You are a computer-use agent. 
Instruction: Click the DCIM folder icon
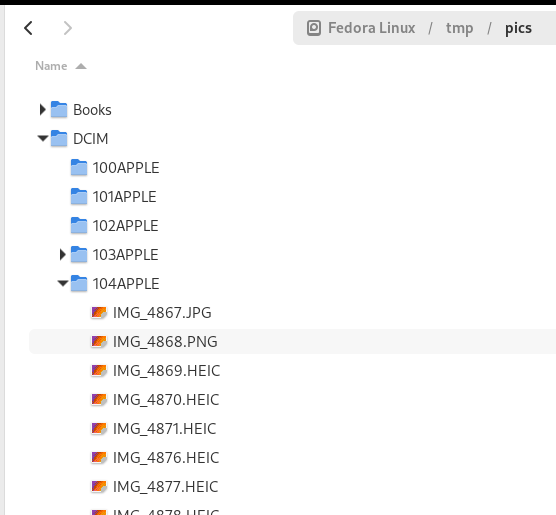(59, 138)
